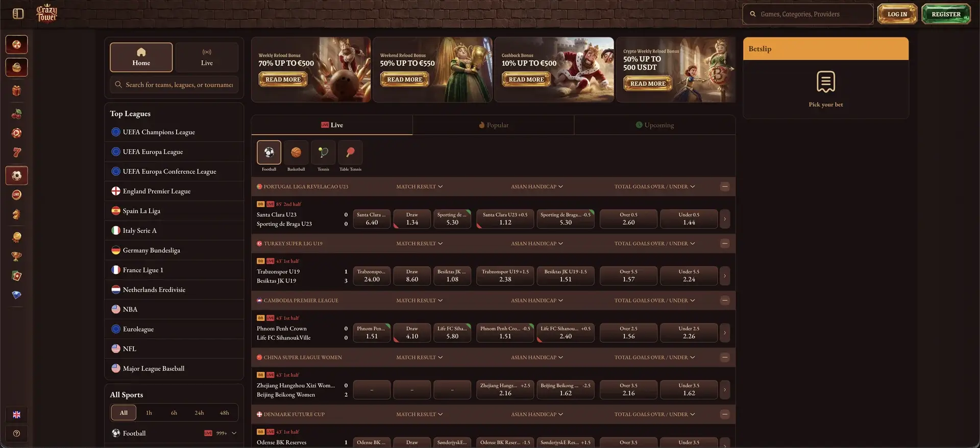Open the live play chip icon in sidebar
Screen dimensions: 980x448
point(16,133)
